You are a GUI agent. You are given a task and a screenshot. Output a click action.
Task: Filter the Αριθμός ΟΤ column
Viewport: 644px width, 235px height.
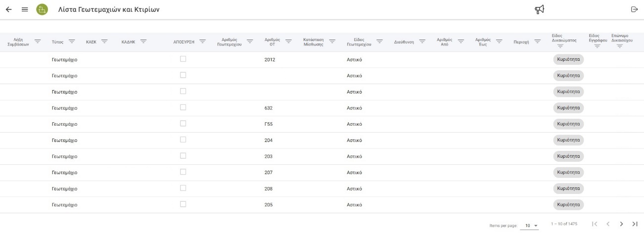coord(288,42)
